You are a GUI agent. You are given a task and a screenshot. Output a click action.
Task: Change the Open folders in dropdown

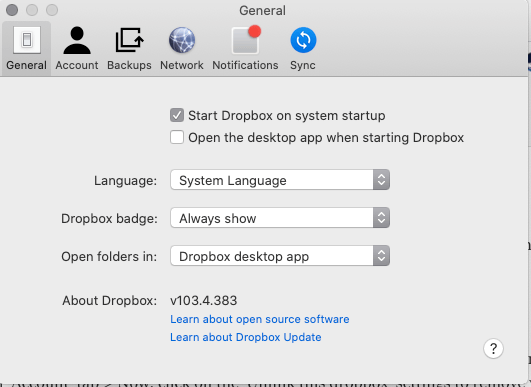point(280,256)
